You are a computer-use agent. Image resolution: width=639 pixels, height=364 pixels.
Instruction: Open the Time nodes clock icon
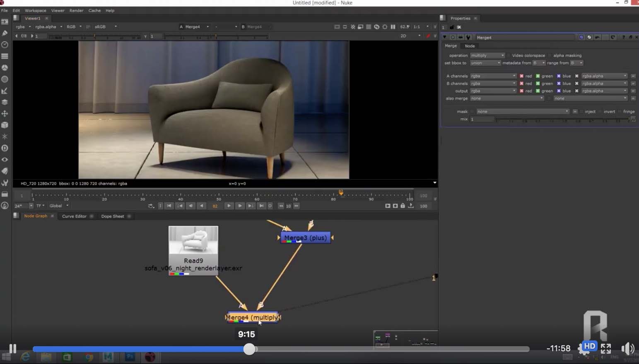coord(5,45)
